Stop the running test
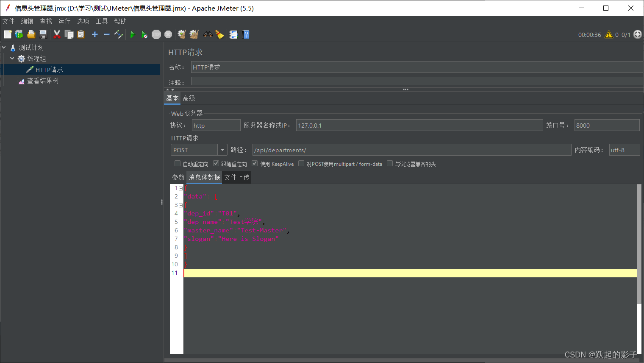Screen dimensions: 644x363 pos(156,34)
